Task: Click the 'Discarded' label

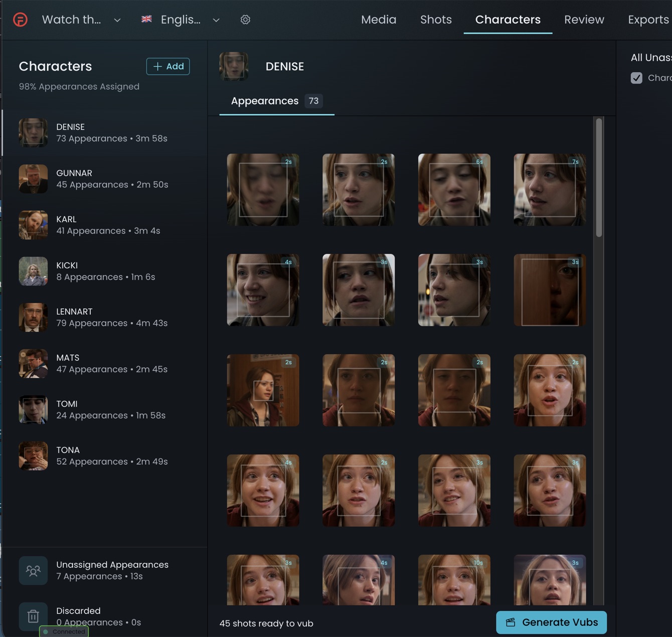Action: (78, 611)
